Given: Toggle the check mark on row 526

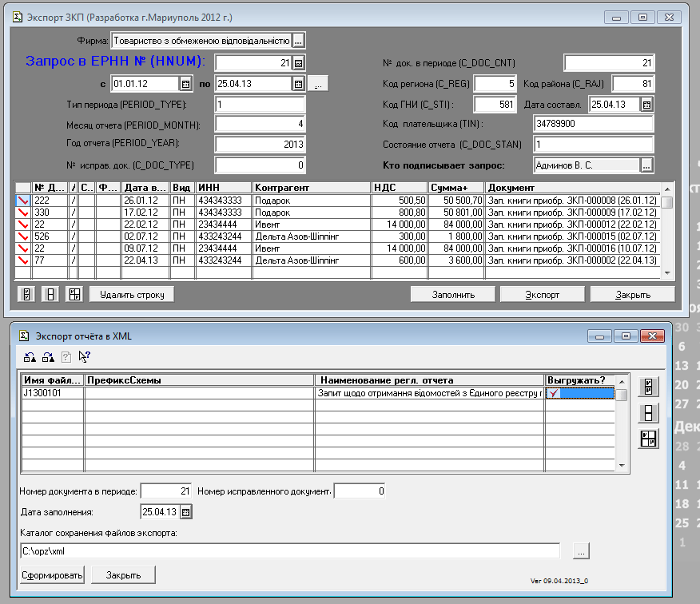Looking at the screenshot, I should 23,236.
